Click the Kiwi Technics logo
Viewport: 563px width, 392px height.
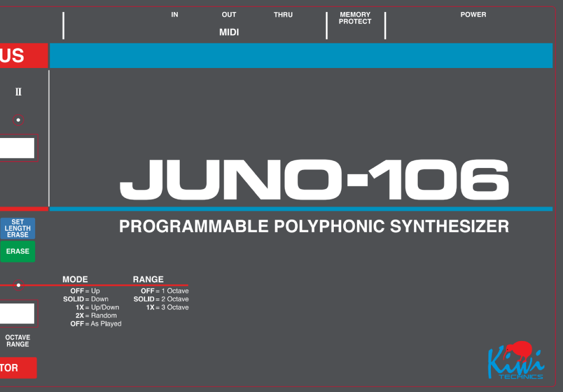[516, 360]
